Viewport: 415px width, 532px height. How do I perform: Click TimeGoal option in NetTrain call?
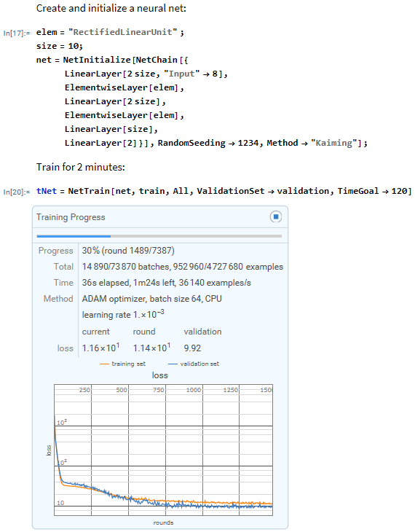[358, 191]
